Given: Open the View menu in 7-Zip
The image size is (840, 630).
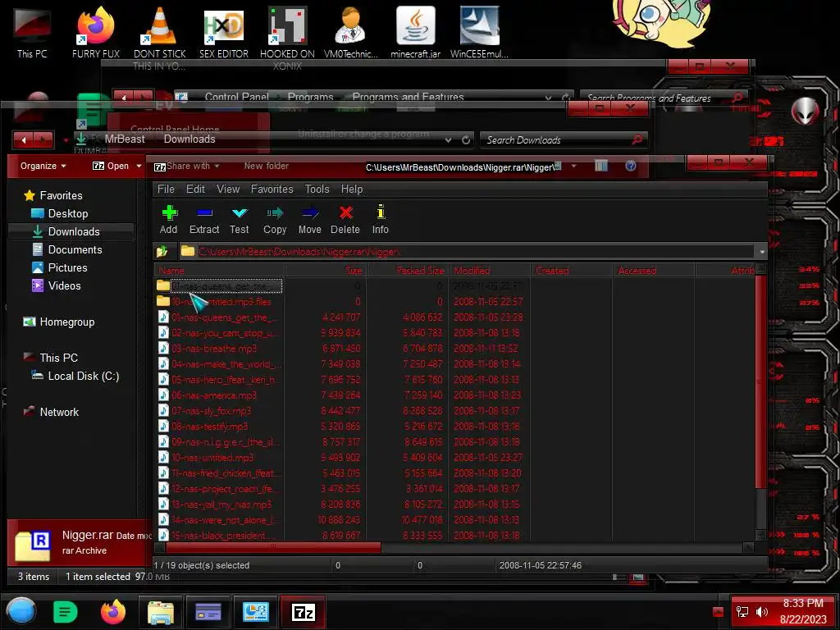Looking at the screenshot, I should click(228, 189).
